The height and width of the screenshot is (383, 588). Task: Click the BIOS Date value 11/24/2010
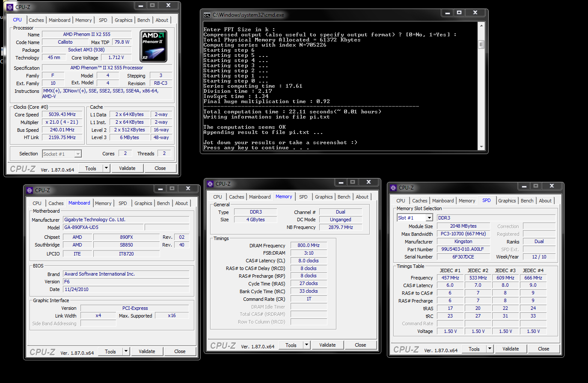126,289
